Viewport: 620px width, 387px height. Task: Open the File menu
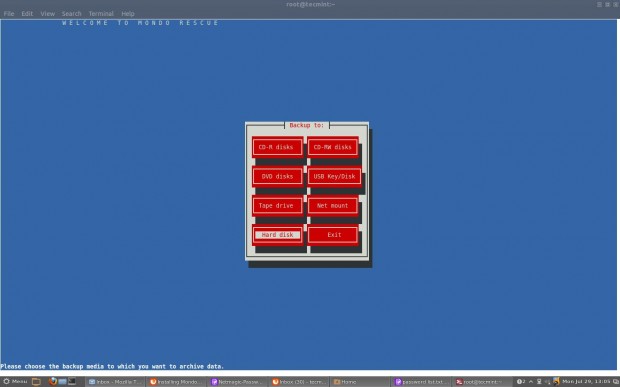9,13
